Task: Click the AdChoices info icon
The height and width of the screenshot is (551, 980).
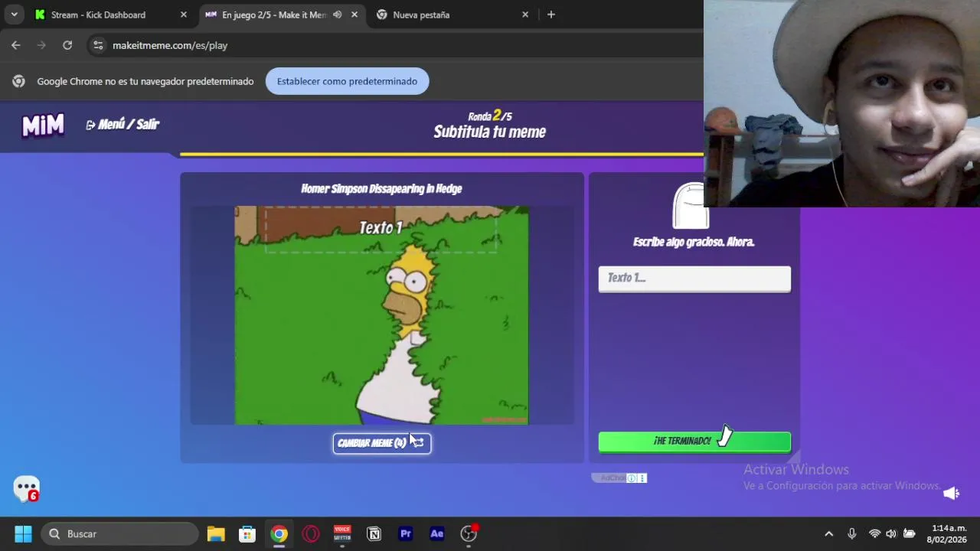Action: tap(632, 478)
